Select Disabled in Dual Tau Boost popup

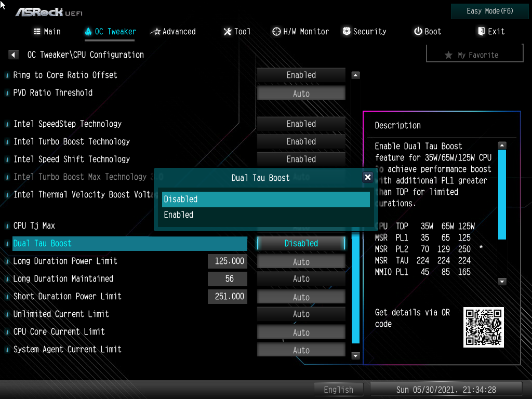pos(265,199)
